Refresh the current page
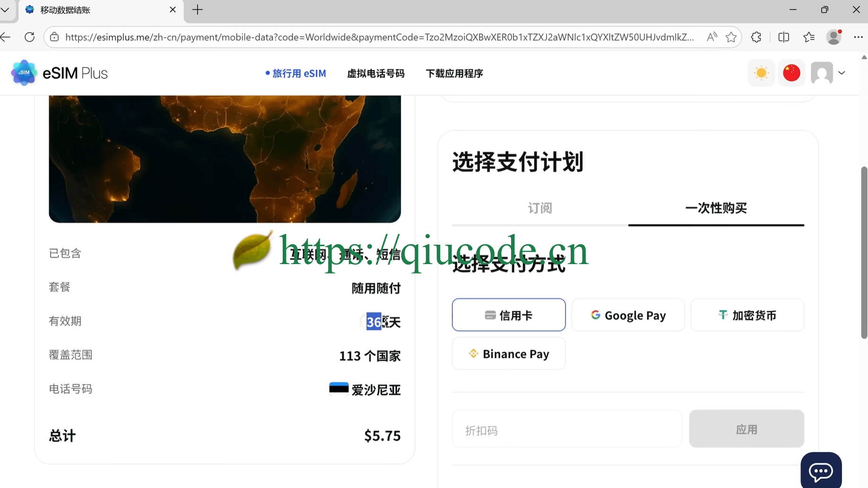 click(29, 37)
